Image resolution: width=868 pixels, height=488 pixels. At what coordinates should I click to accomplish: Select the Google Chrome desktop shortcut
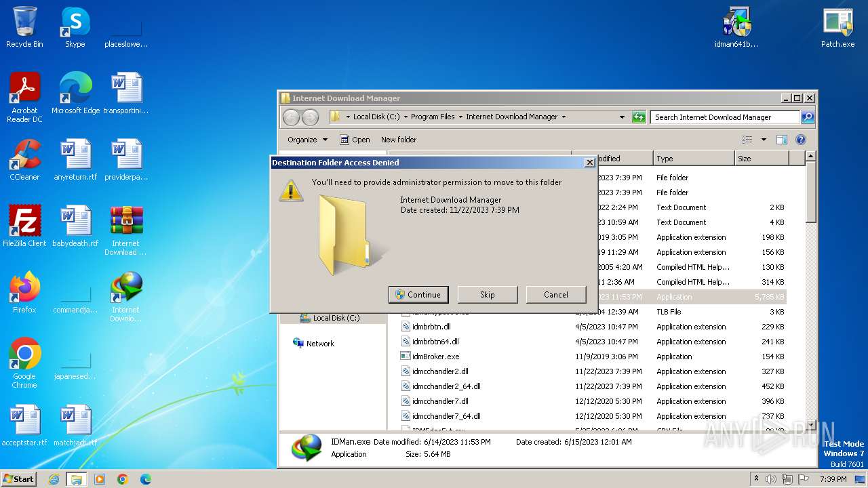pos(24,363)
